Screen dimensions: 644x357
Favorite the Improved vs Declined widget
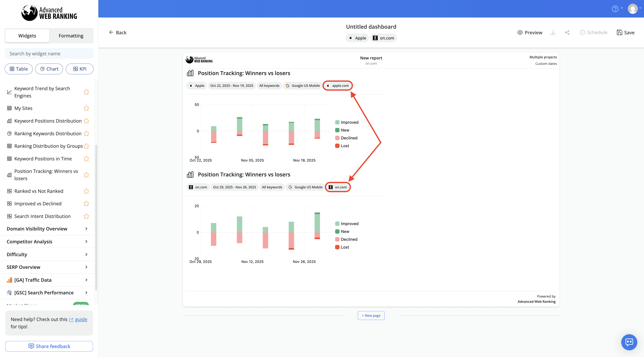(x=86, y=203)
